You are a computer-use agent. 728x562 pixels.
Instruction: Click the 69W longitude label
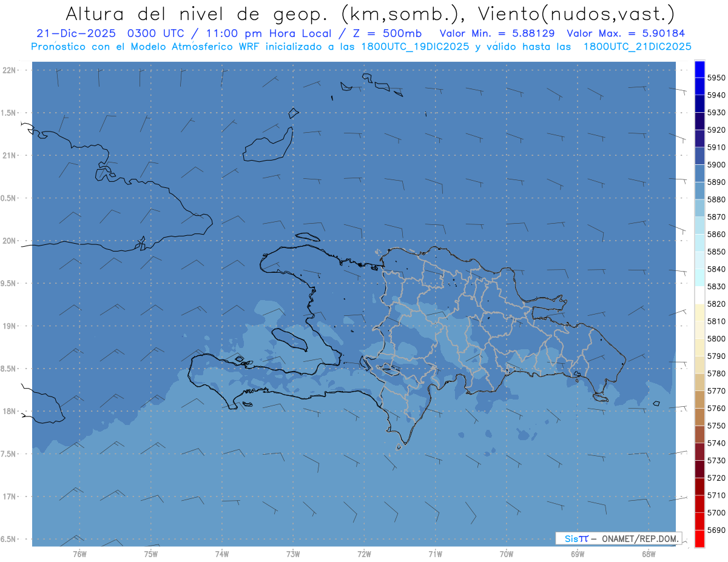(578, 554)
